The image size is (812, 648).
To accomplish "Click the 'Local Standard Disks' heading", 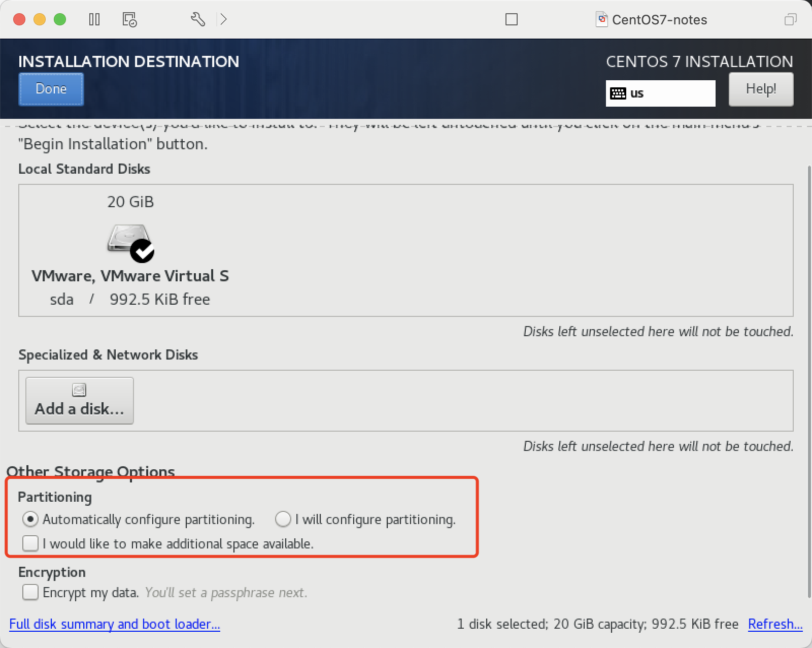I will (84, 169).
